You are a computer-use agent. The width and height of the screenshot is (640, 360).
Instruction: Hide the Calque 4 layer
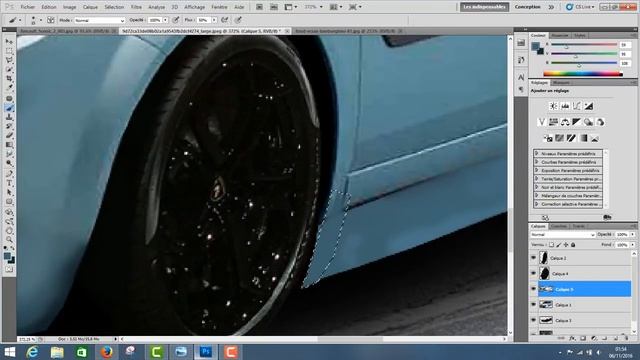click(x=533, y=273)
